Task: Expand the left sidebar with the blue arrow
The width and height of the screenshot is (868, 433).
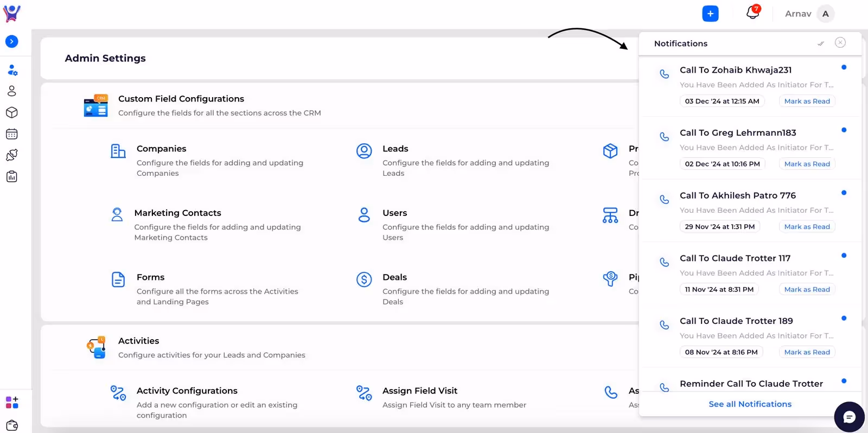Action: (x=11, y=41)
